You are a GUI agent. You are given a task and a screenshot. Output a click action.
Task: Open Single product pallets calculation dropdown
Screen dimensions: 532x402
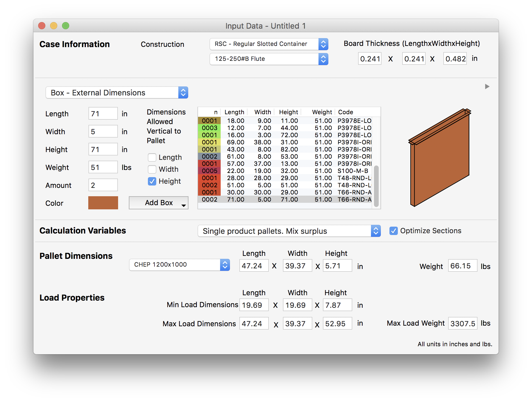click(289, 231)
